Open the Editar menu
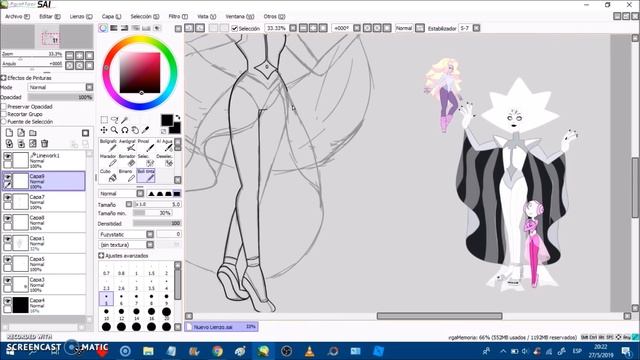 tap(50, 16)
